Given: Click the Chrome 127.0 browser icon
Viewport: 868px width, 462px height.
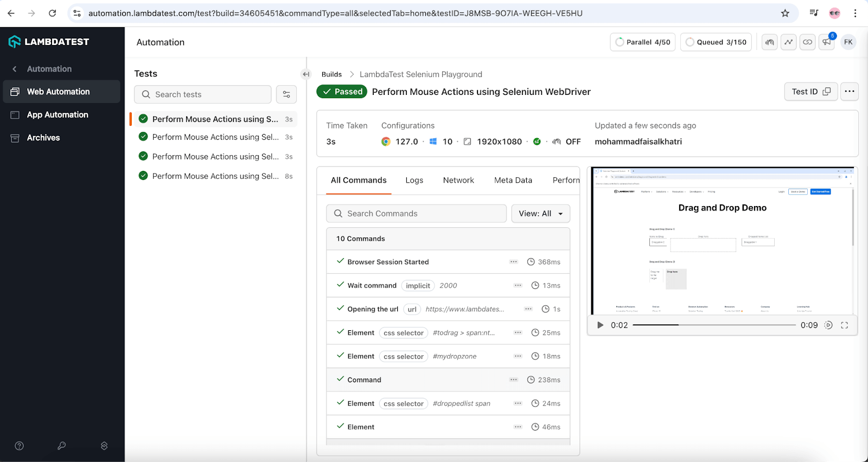Looking at the screenshot, I should pyautogui.click(x=386, y=142).
